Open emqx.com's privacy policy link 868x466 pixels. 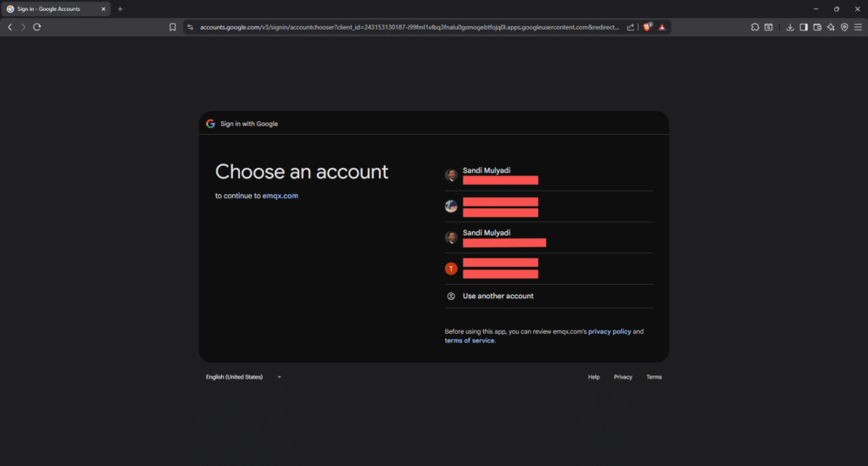(x=609, y=332)
